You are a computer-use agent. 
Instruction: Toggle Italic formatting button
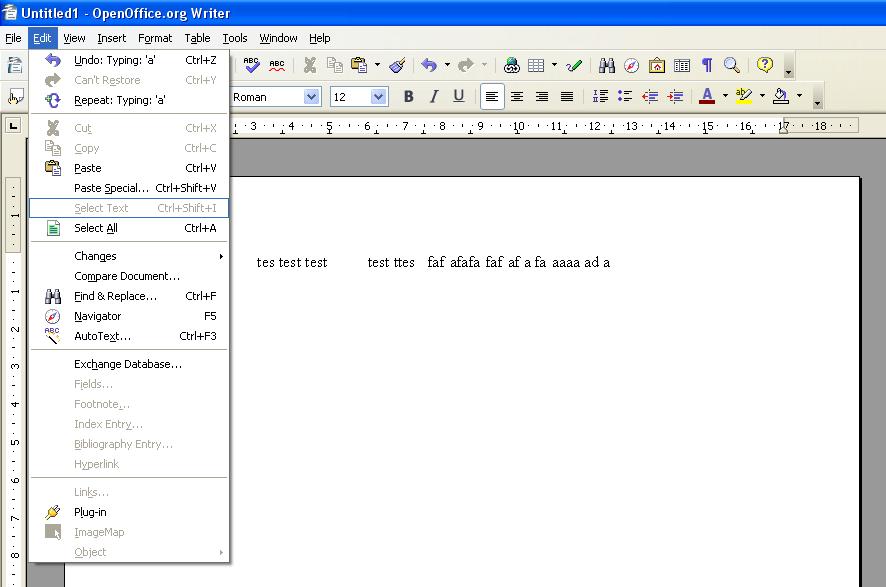(434, 97)
